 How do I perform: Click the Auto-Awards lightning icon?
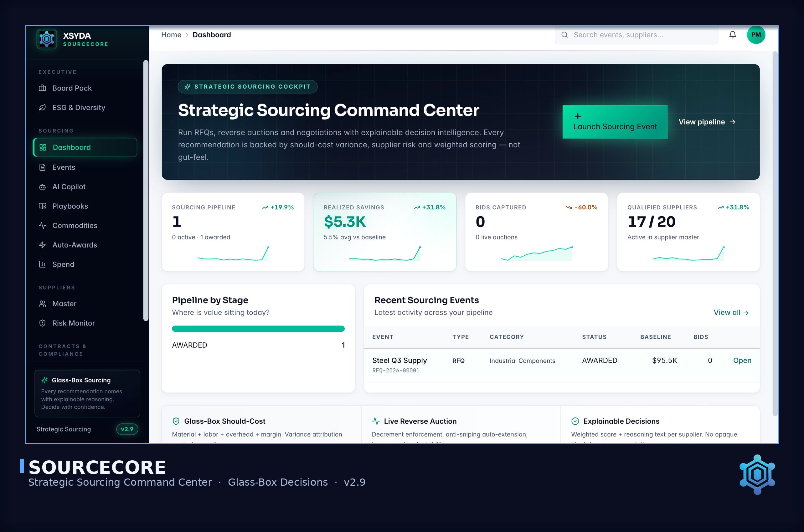tap(43, 245)
